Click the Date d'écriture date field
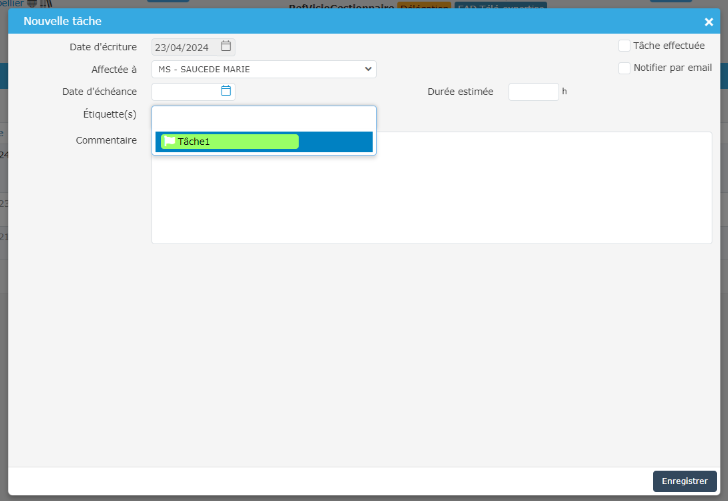This screenshot has width=728, height=501. [x=185, y=46]
